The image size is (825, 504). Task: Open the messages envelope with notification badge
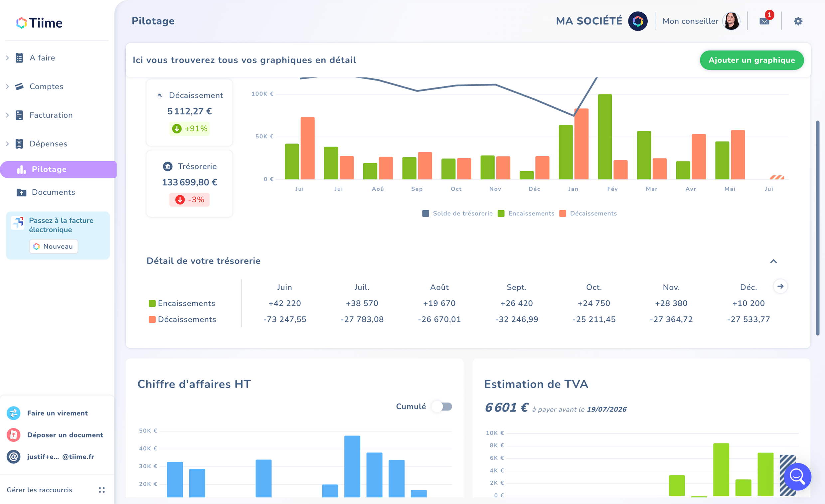tap(764, 21)
